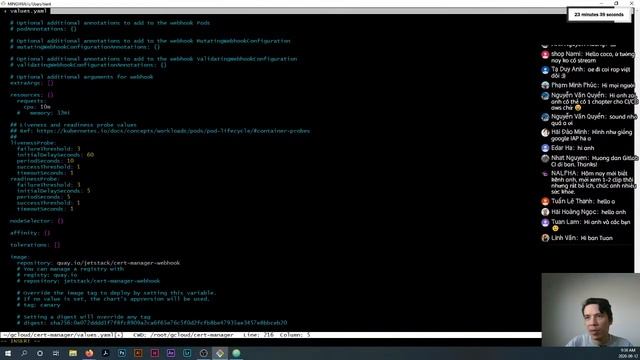Switch to OBS Studio taskbar icon
Viewport: 640px width, 360px height.
[203, 353]
